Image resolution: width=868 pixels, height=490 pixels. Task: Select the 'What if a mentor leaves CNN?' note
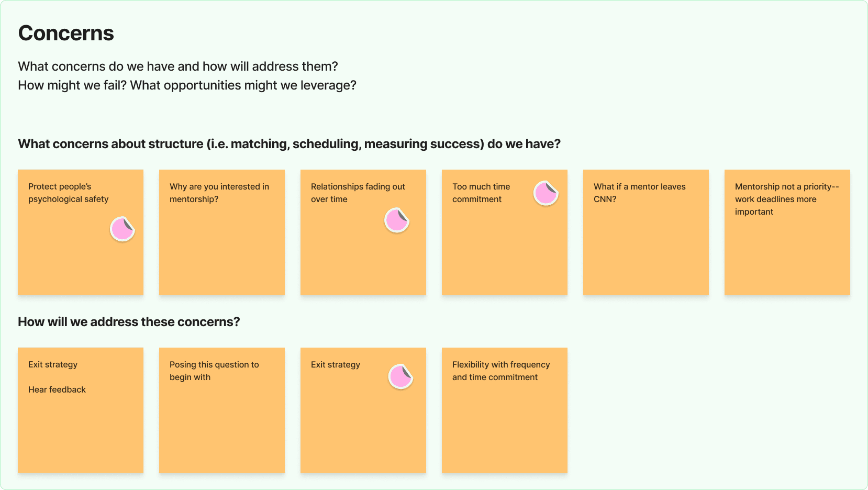646,232
